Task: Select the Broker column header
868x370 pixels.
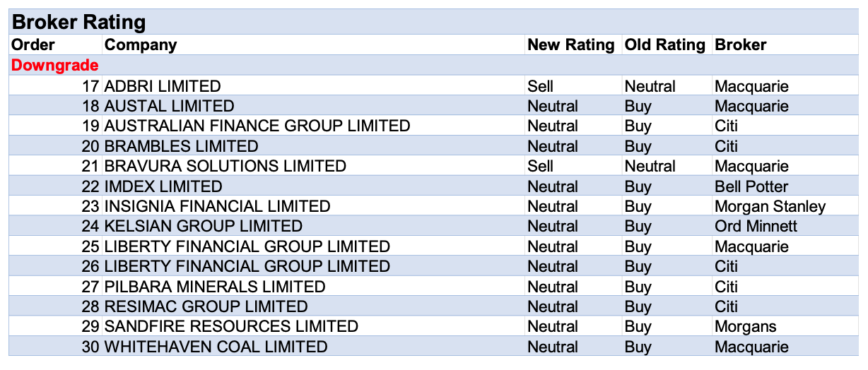Action: [x=741, y=45]
